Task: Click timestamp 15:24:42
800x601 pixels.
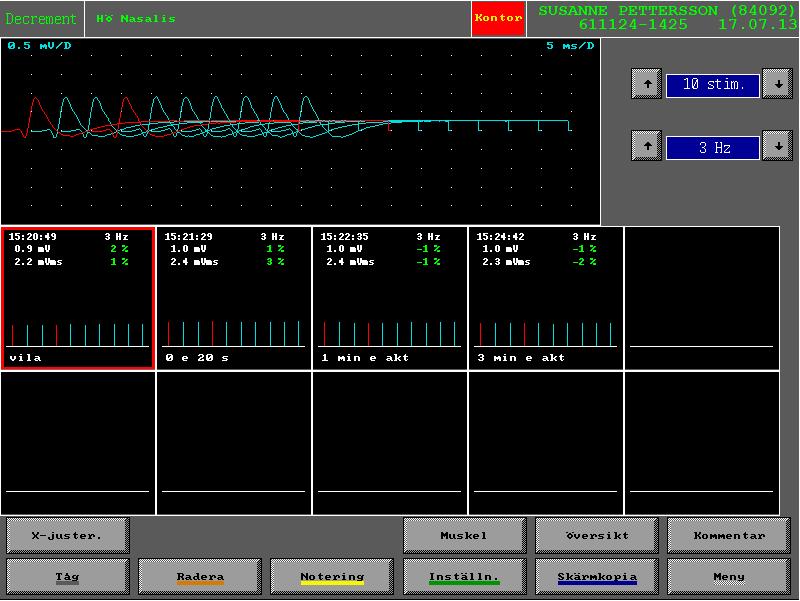Action: [501, 237]
